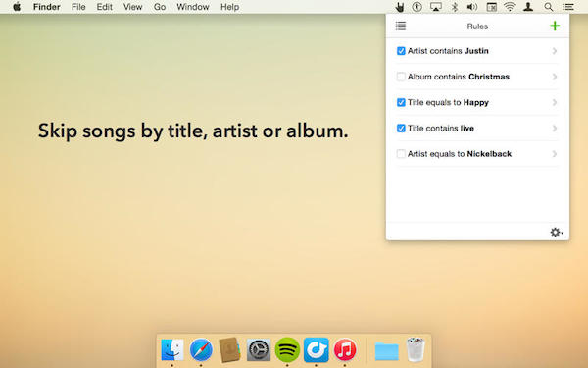Select the 'Artist equals to Nickelback' rule text
The height and width of the screenshot is (368, 588).
pyautogui.click(x=460, y=154)
